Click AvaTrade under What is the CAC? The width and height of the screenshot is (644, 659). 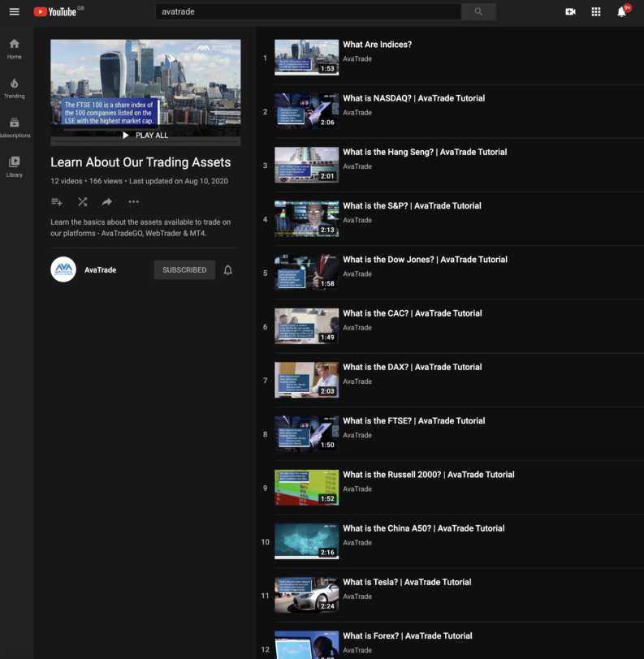click(x=357, y=328)
